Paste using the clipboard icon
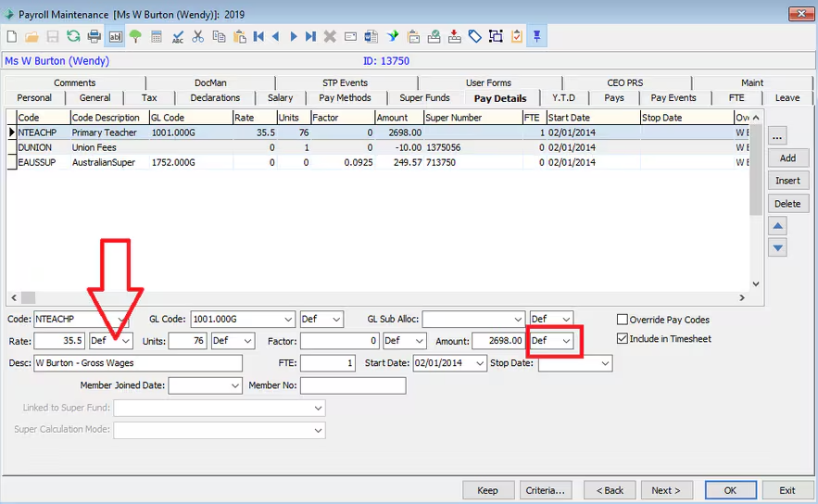This screenshot has width=818, height=504. pos(239,36)
